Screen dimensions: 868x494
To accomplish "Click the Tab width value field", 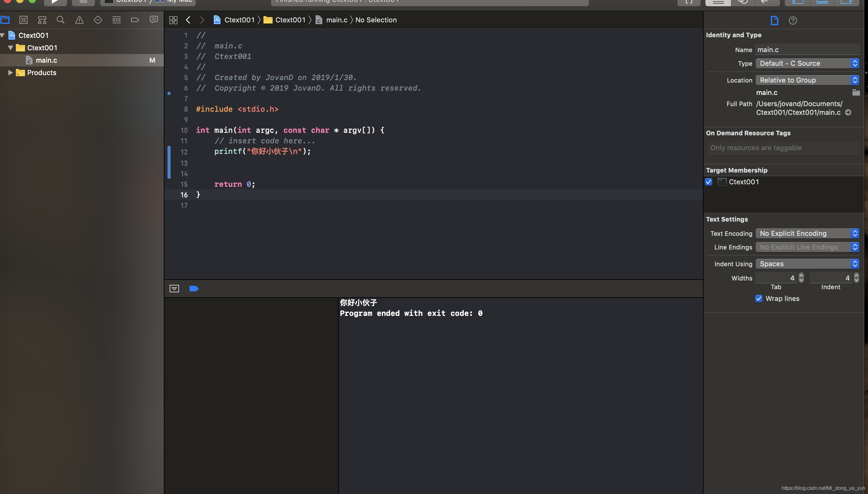I will [x=777, y=278].
